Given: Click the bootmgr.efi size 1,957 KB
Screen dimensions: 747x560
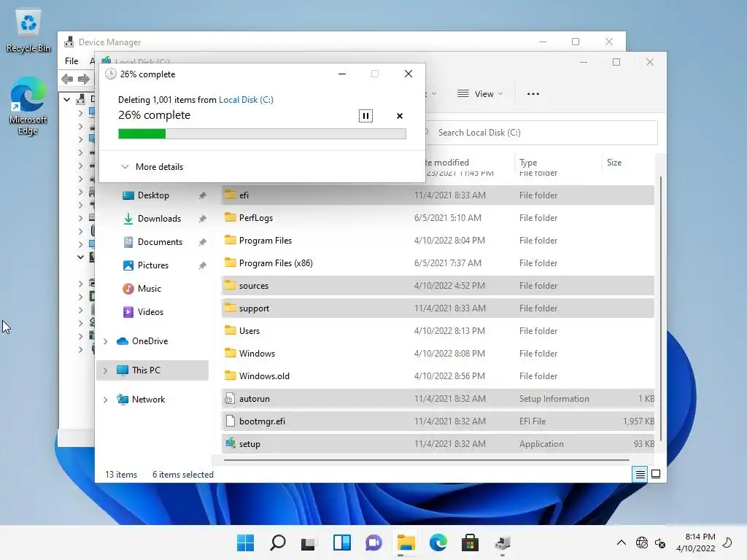Looking at the screenshot, I should pos(638,421).
